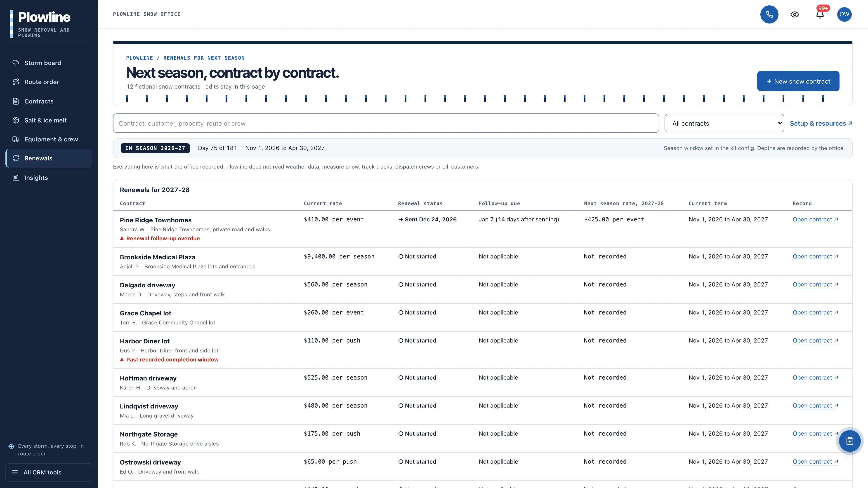Click the Day 75 of 181 label
Viewport: 868px width, 488px height.
coord(217,148)
